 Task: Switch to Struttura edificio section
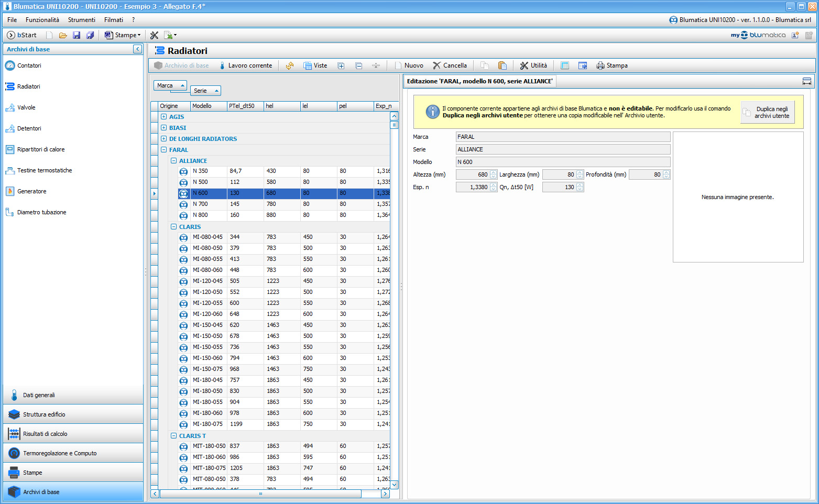coord(73,414)
